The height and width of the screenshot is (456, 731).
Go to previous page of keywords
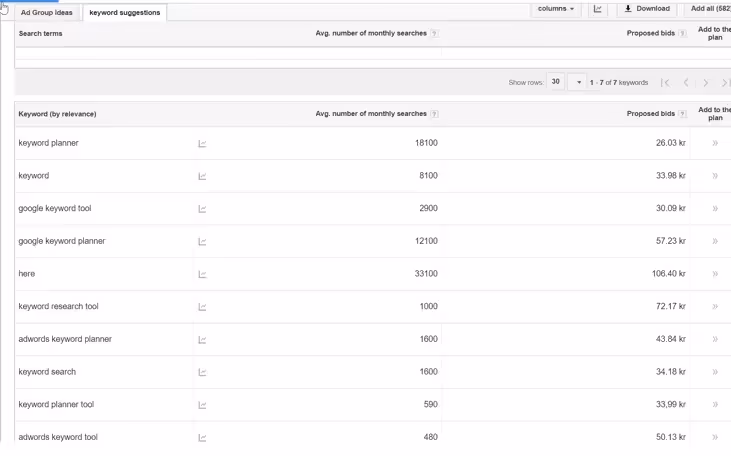click(x=686, y=83)
